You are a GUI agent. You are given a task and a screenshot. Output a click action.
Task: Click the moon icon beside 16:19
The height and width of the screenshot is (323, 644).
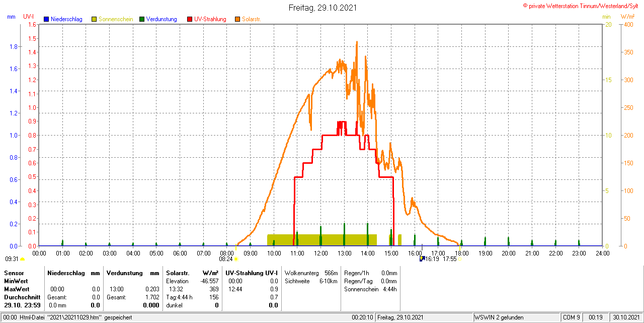click(422, 259)
